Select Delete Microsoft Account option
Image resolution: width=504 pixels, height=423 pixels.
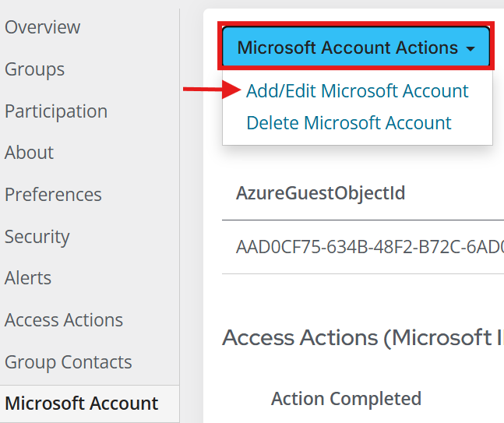pos(349,123)
